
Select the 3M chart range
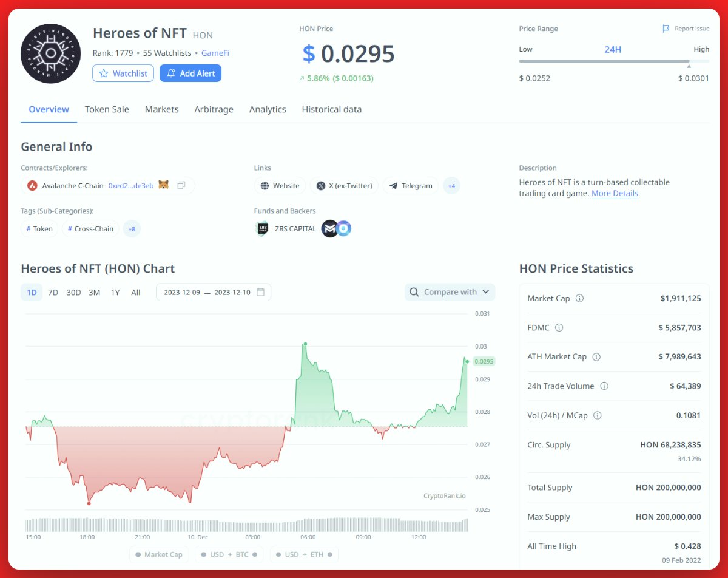94,292
